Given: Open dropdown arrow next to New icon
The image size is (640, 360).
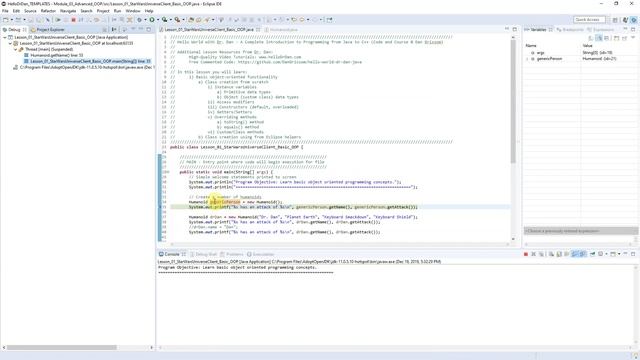Looking at the screenshot, I should tap(11, 20).
